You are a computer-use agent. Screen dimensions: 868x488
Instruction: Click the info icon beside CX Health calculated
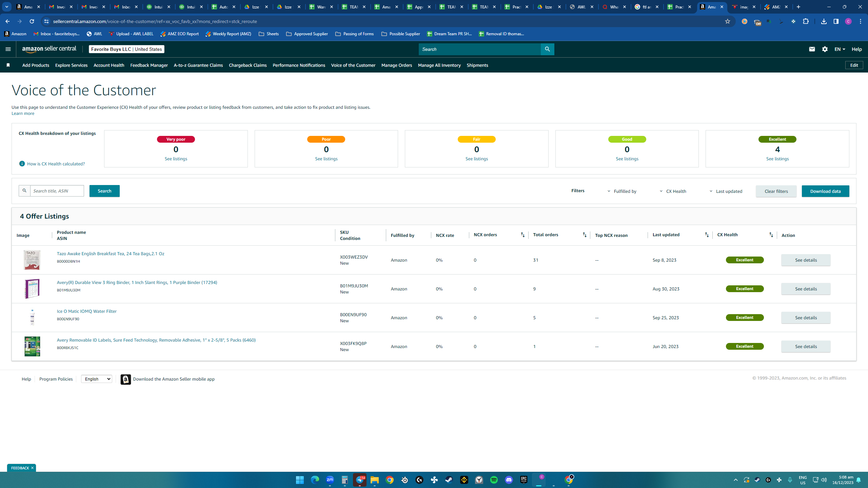22,164
